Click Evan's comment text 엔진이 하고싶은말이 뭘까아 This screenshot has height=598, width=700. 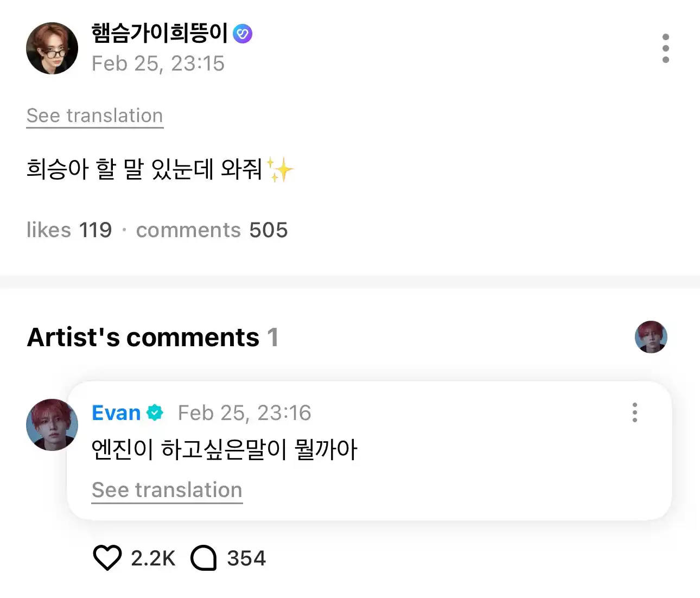[225, 450]
